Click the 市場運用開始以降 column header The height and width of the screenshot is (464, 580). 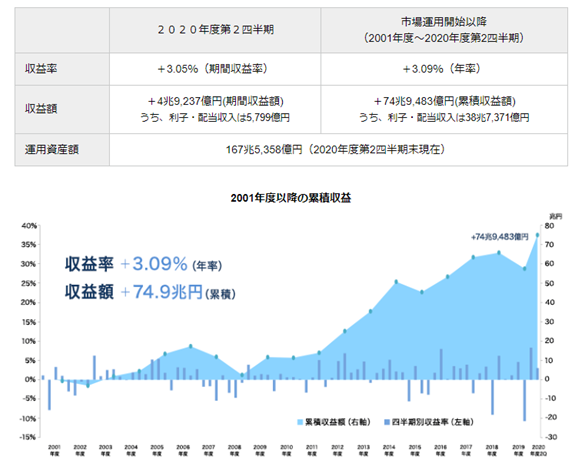(444, 30)
